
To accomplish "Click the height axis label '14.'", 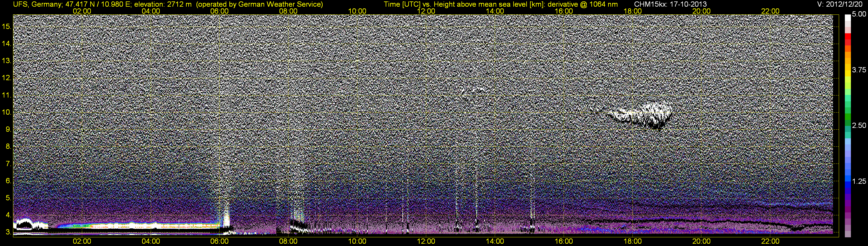I will (7, 44).
